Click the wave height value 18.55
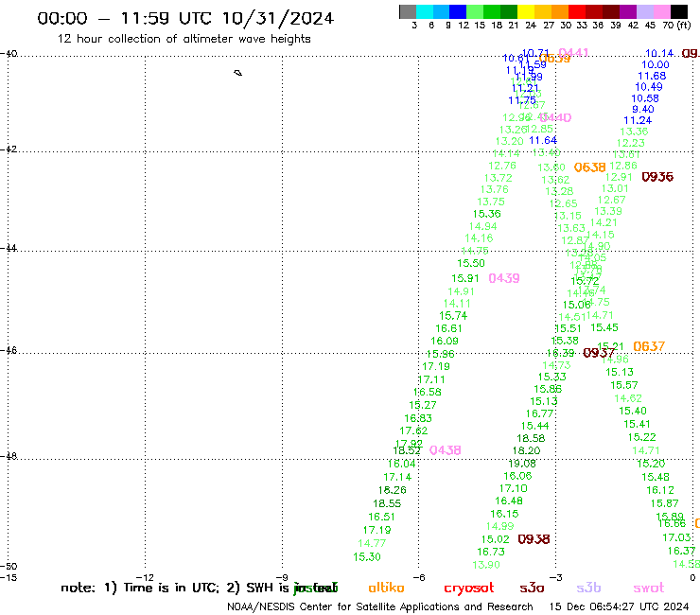 387,503
